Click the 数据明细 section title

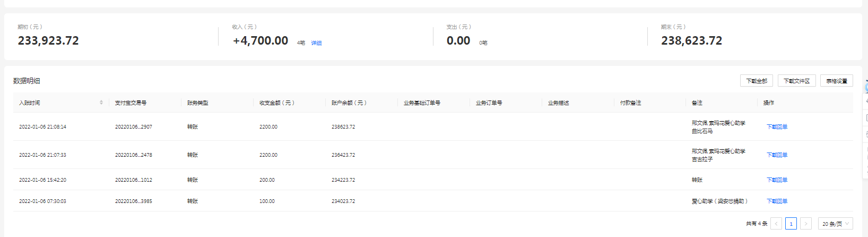pos(27,81)
